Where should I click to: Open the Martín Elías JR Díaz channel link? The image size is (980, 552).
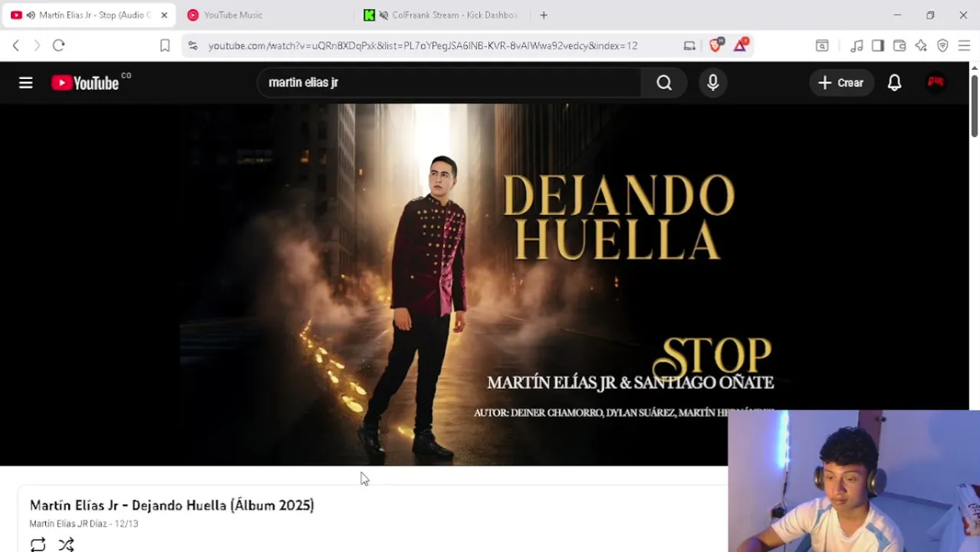(68, 524)
